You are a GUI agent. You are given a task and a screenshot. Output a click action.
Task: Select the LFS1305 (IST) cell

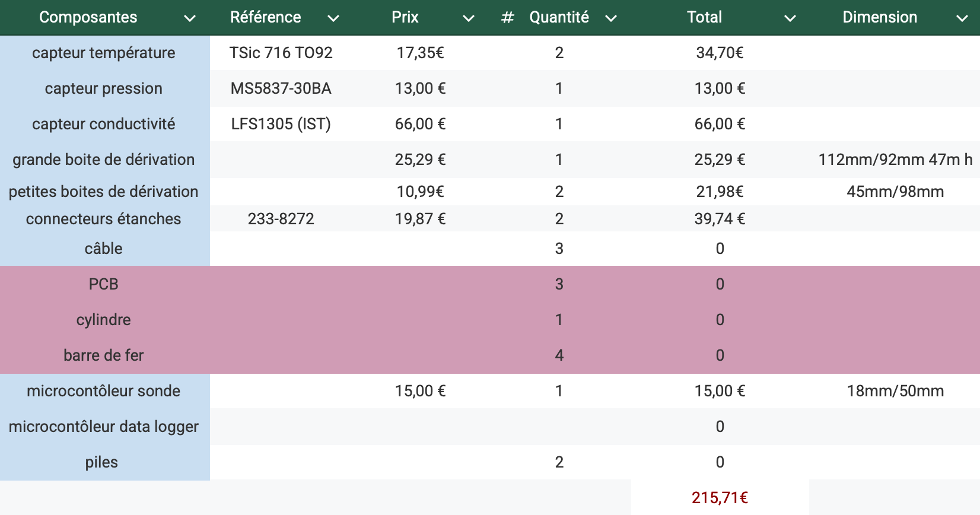click(281, 124)
